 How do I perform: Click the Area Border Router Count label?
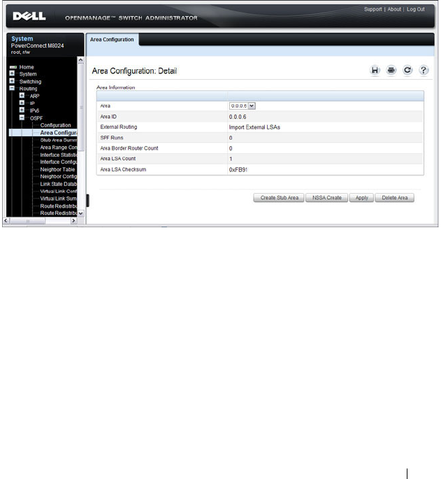129,148
